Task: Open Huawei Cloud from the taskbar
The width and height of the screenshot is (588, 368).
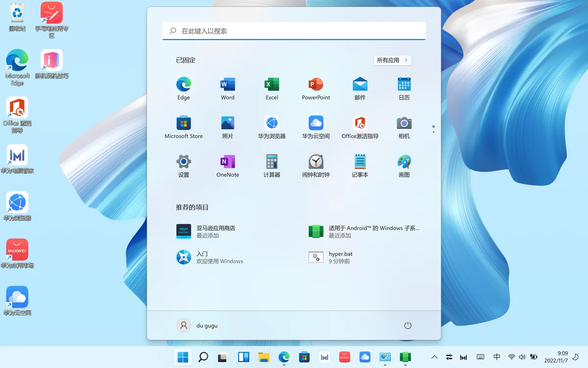Action: click(365, 357)
